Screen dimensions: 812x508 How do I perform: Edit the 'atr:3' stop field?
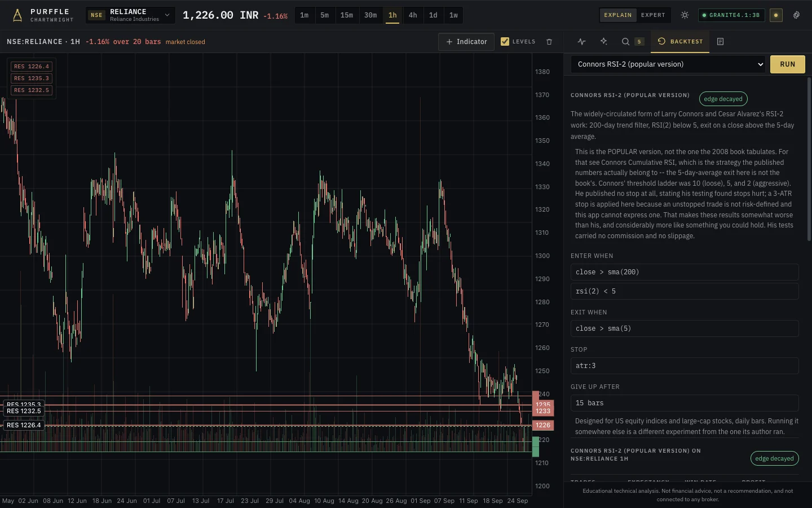(685, 366)
